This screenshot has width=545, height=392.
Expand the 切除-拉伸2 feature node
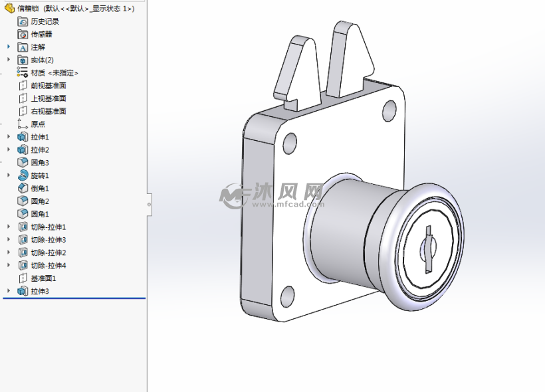click(9, 252)
